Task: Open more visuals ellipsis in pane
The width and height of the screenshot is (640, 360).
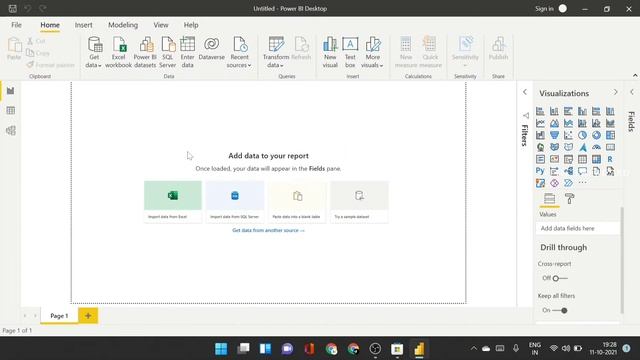Action: point(582,183)
